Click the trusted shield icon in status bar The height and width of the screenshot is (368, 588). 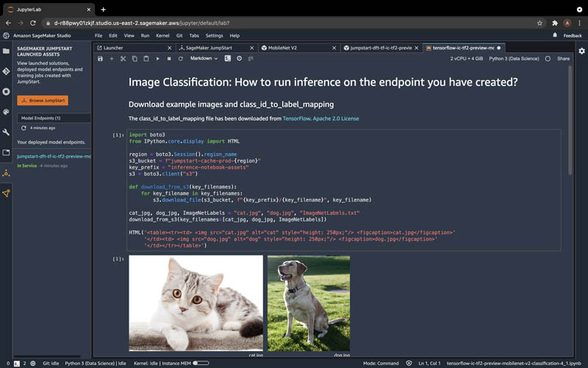click(409, 363)
